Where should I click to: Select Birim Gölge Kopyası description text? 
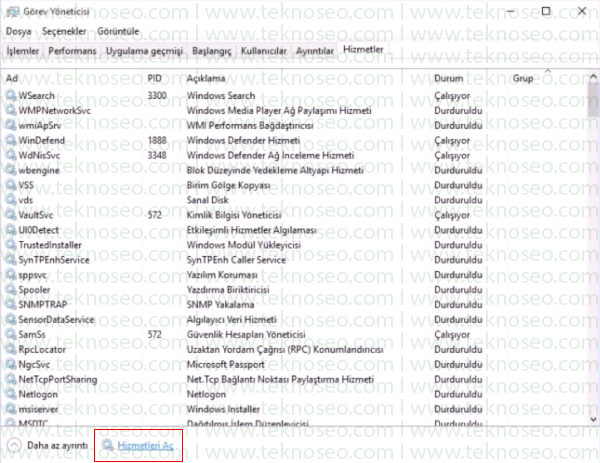click(x=228, y=185)
